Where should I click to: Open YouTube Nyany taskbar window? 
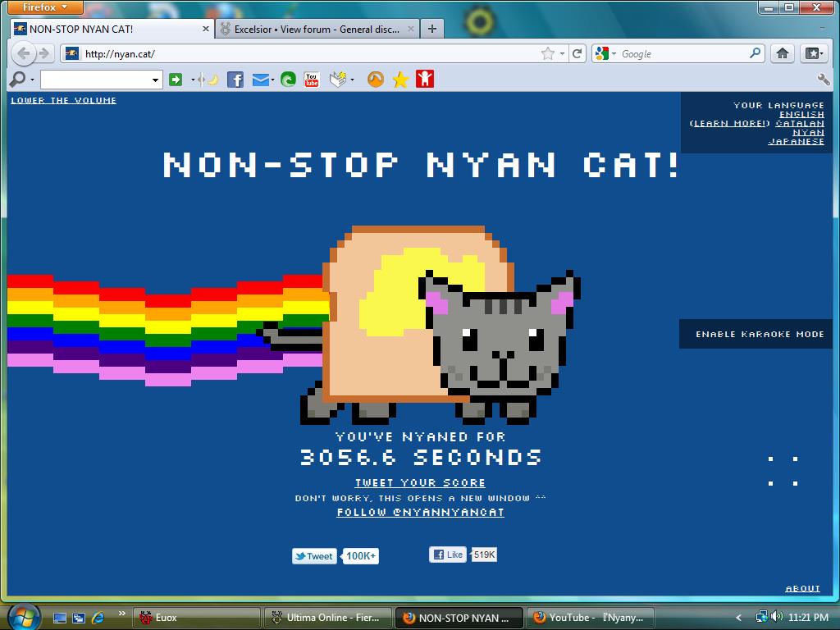click(591, 618)
